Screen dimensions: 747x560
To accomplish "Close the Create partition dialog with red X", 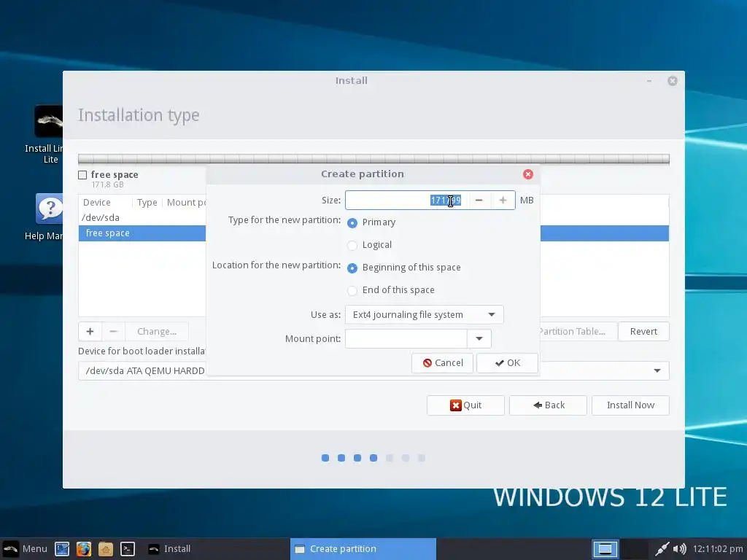I will (528, 174).
